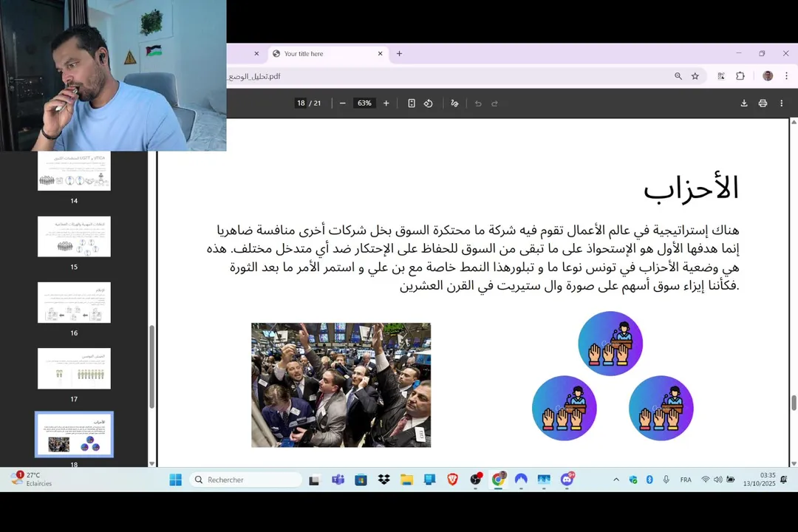The image size is (798, 532).
Task: Open the Windows Start menu
Action: coord(175,480)
